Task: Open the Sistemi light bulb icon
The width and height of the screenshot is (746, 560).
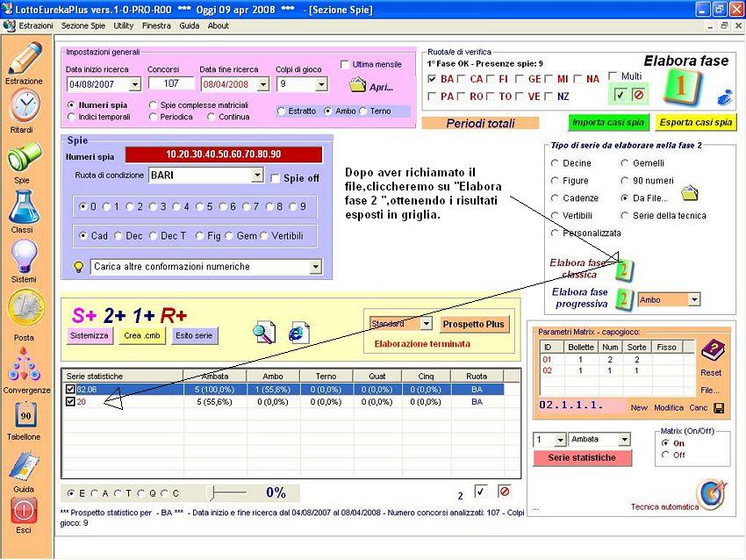Action: pyautogui.click(x=24, y=256)
